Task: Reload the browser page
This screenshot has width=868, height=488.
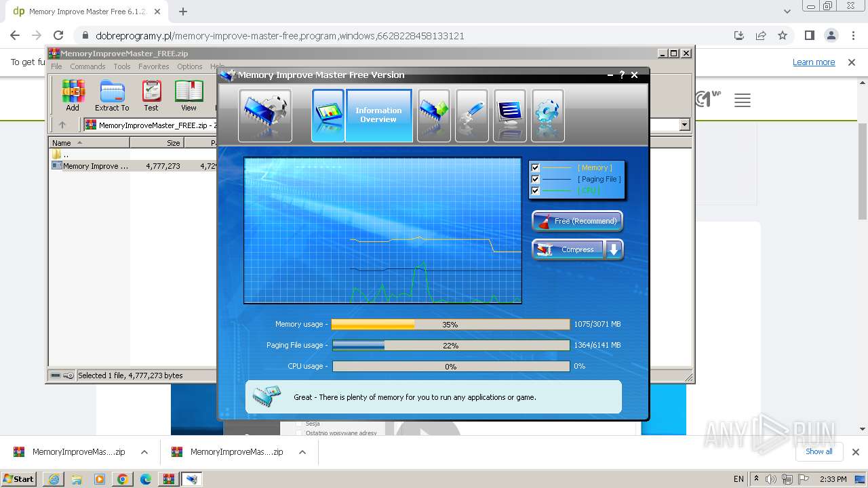Action: pyautogui.click(x=58, y=36)
